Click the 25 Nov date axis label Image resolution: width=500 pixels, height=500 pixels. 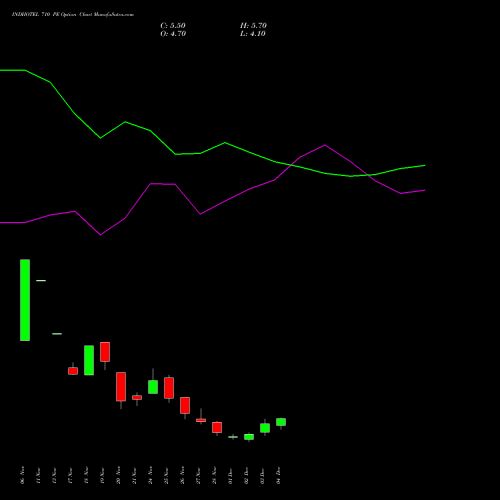tap(166, 475)
